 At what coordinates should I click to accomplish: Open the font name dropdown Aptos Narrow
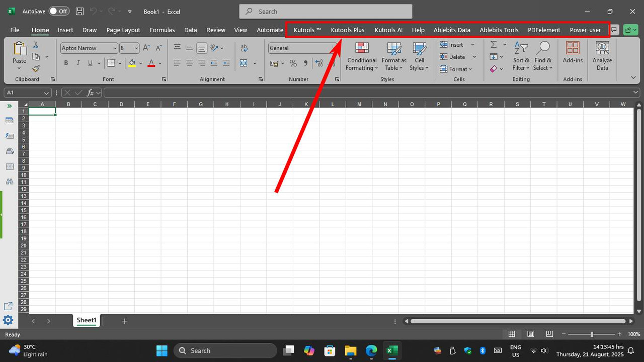click(115, 48)
